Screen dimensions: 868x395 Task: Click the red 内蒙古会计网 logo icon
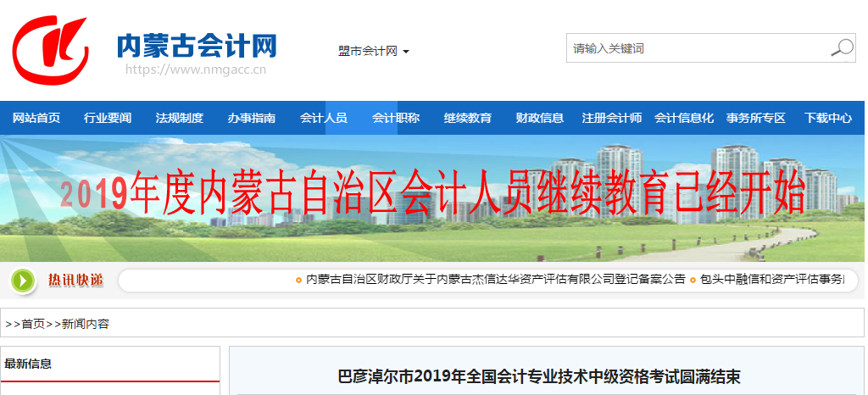[51, 50]
